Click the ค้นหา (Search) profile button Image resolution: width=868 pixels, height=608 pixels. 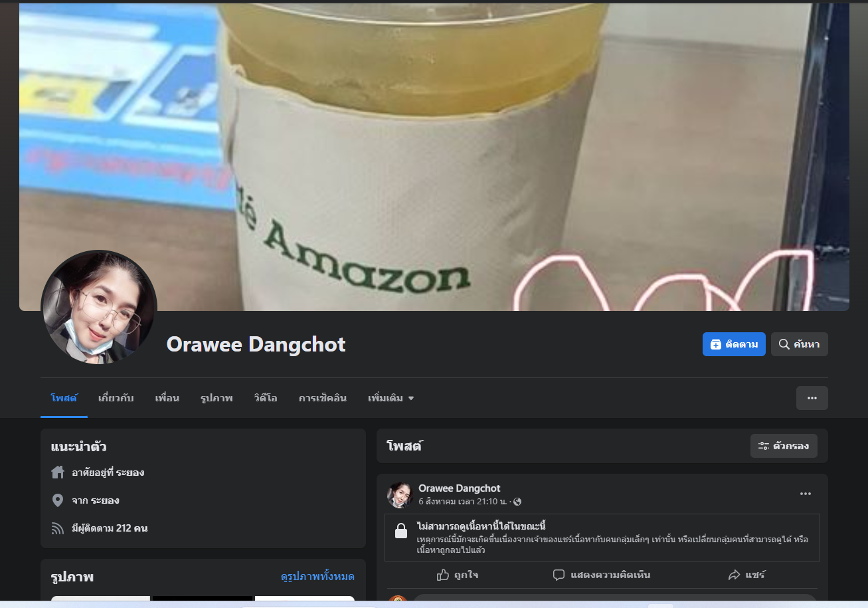tap(800, 344)
